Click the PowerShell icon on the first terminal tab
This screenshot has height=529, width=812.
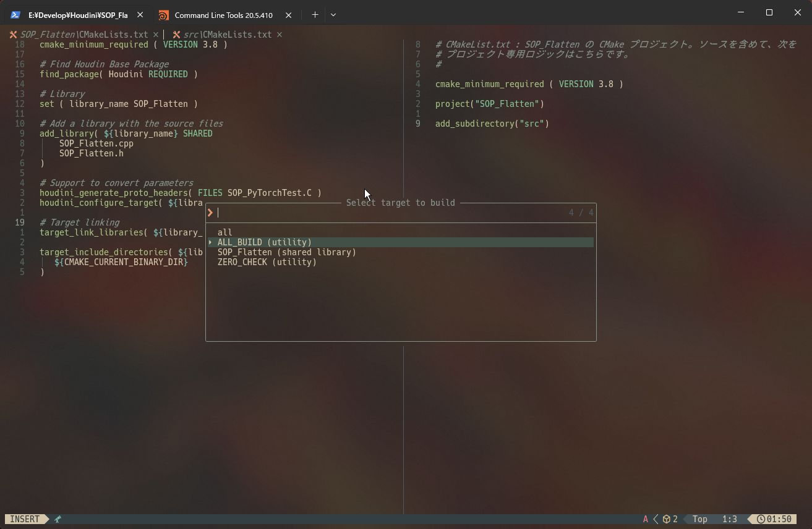point(15,14)
